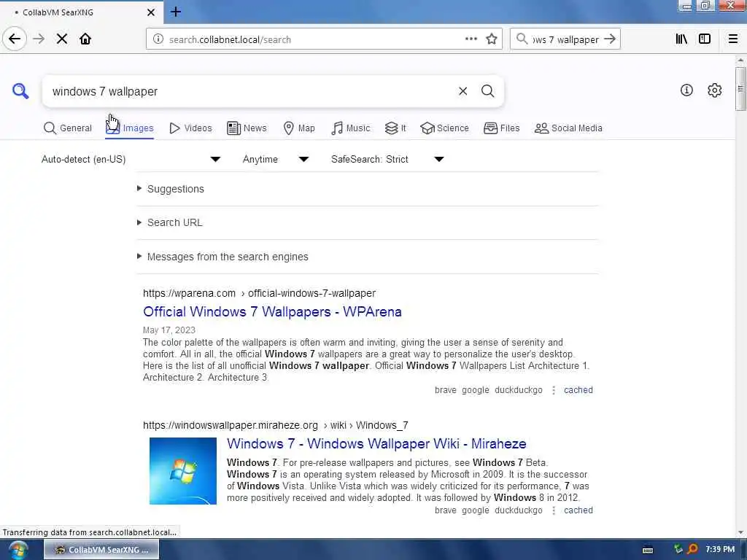Open cached version of Miraheze result
Viewport: 747px width, 560px height.
pos(578,510)
